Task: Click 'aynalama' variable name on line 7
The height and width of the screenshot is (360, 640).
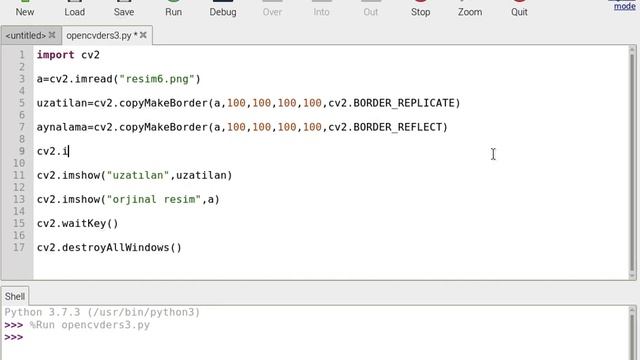Action: (62, 127)
